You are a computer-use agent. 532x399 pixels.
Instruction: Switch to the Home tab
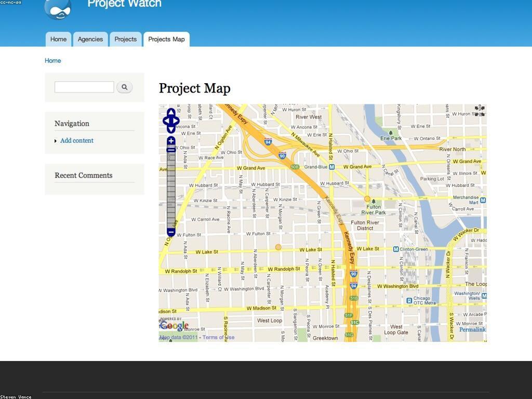(x=58, y=39)
